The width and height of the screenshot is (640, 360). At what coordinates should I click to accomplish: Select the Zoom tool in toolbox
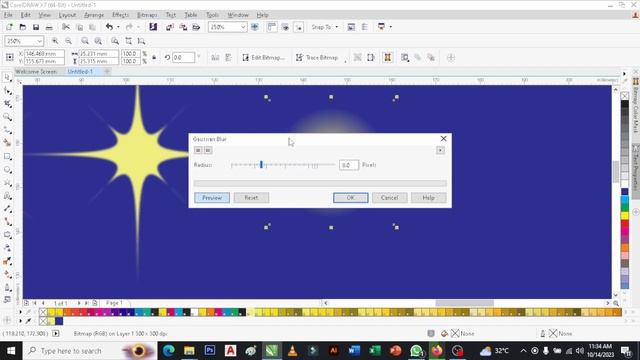7,117
